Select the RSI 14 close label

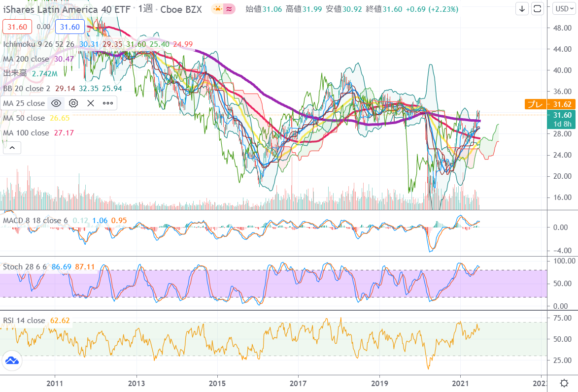(x=24, y=321)
